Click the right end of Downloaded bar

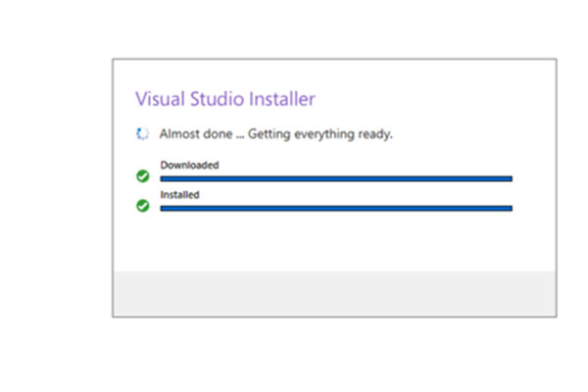click(508, 178)
